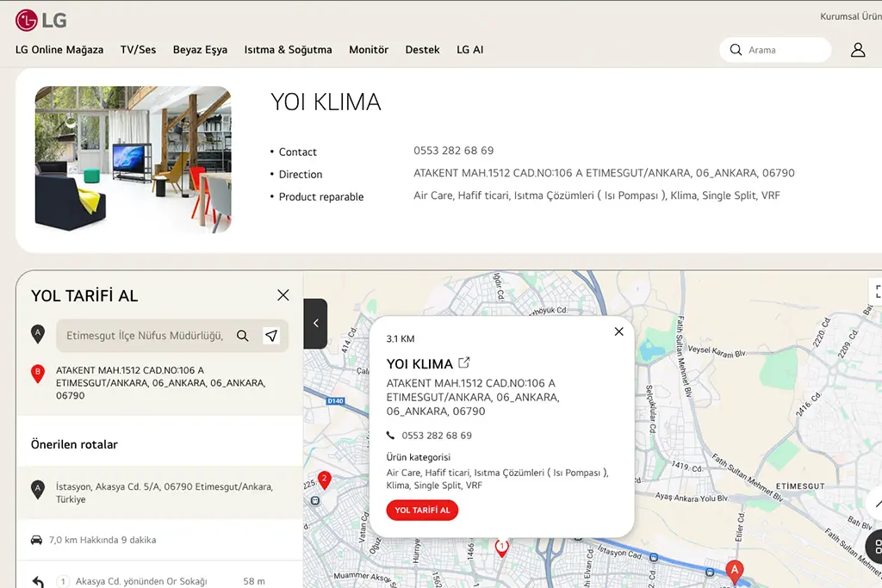Click the red YOL TARİFİ AL button

pyautogui.click(x=422, y=510)
